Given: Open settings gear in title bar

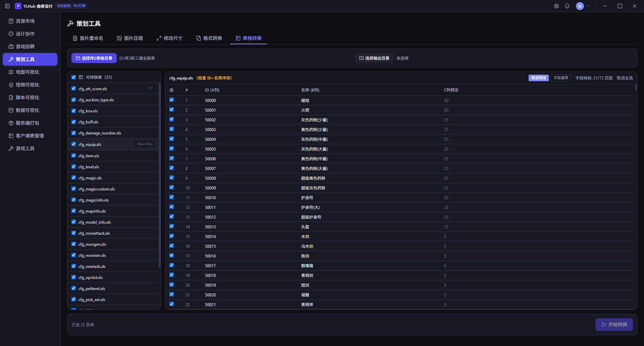Looking at the screenshot, I should 556,6.
